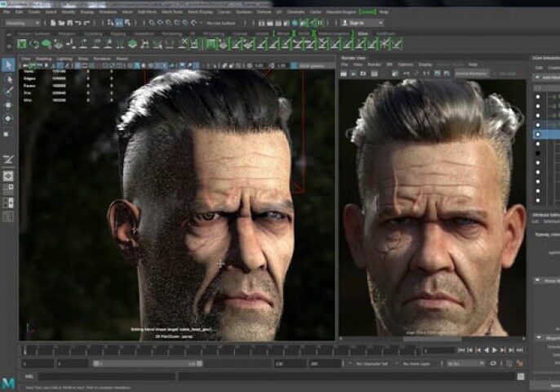Redo using the status line arrow
The width and height of the screenshot is (560, 392).
(86, 23)
